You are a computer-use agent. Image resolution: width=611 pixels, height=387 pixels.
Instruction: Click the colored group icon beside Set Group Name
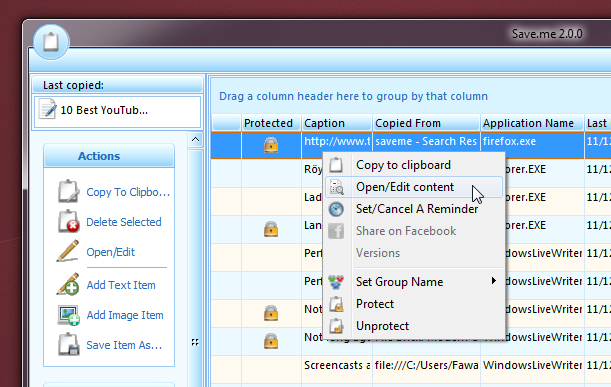coord(336,281)
